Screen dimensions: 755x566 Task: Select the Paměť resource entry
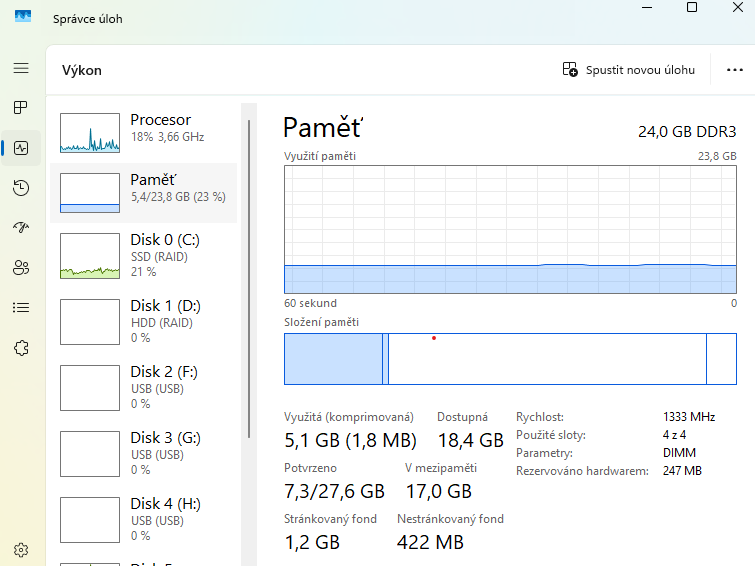pos(145,193)
